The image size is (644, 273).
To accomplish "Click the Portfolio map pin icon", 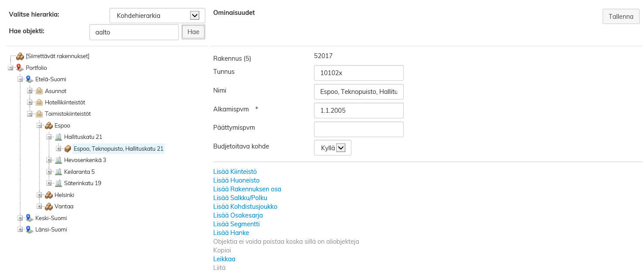I will 20,68.
